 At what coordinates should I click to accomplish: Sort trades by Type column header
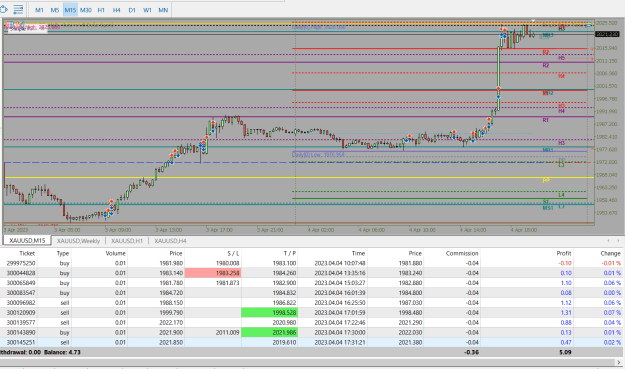coord(63,253)
